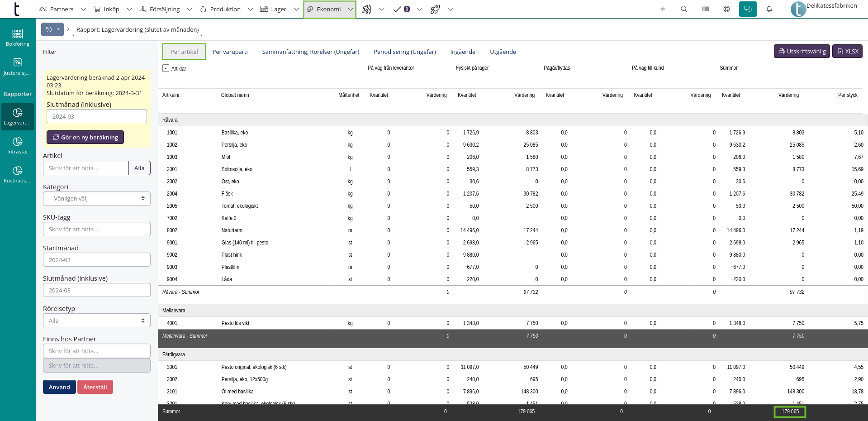Open the chat messages icon
The image size is (868, 421).
point(748,9)
